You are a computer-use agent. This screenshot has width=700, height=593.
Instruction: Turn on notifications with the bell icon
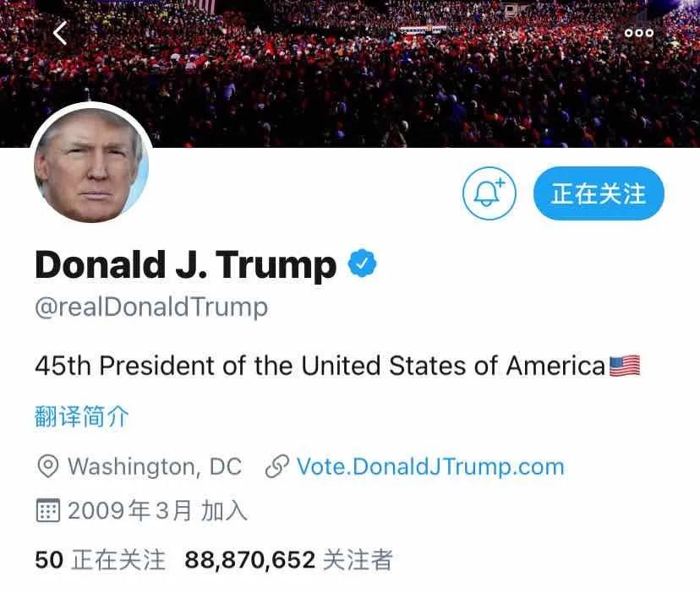489,193
